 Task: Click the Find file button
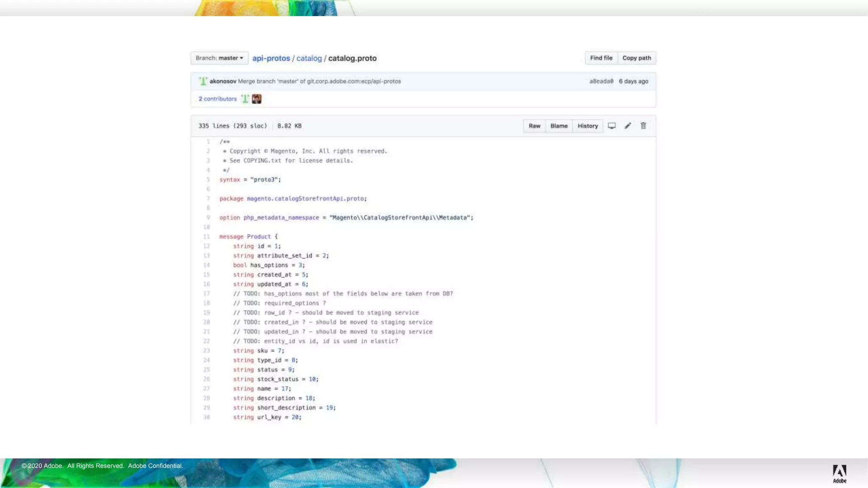coord(601,58)
